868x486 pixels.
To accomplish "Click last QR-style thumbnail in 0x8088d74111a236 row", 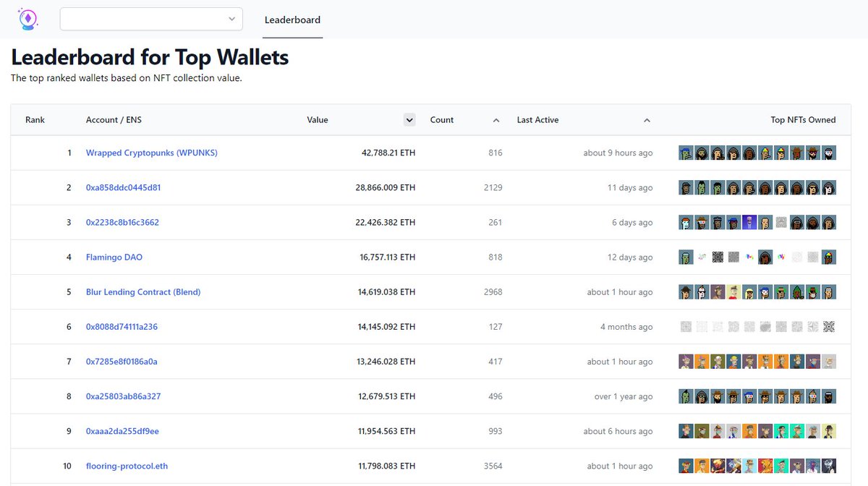I will [x=829, y=327].
